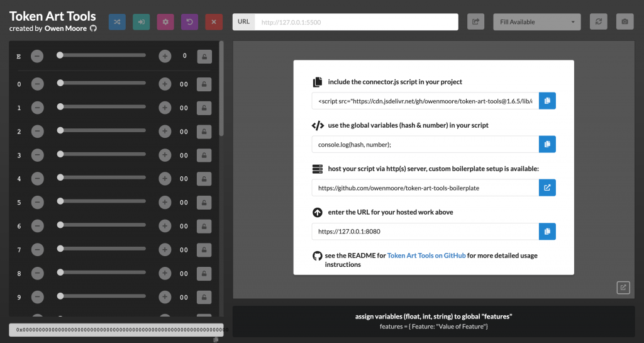Click the blue randomize shuffle button
Viewport: 644px width, 343px height.
point(117,22)
